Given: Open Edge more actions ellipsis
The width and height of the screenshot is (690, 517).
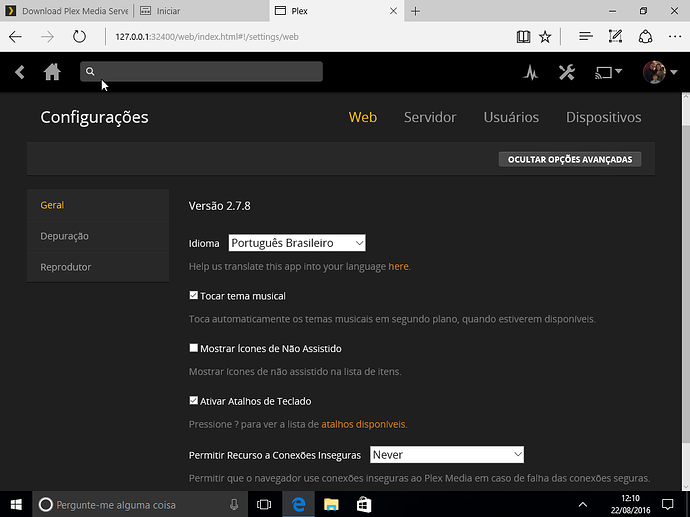Looking at the screenshot, I should [x=675, y=37].
